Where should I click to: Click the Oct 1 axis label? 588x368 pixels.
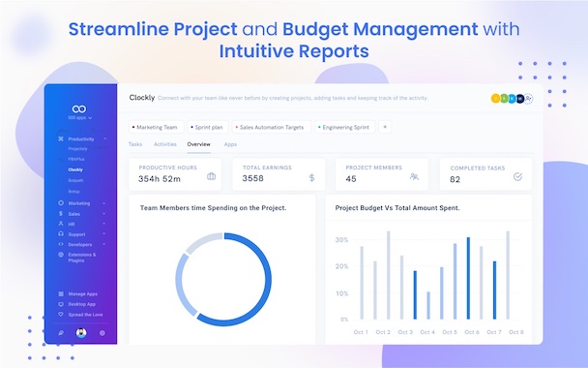(x=361, y=332)
